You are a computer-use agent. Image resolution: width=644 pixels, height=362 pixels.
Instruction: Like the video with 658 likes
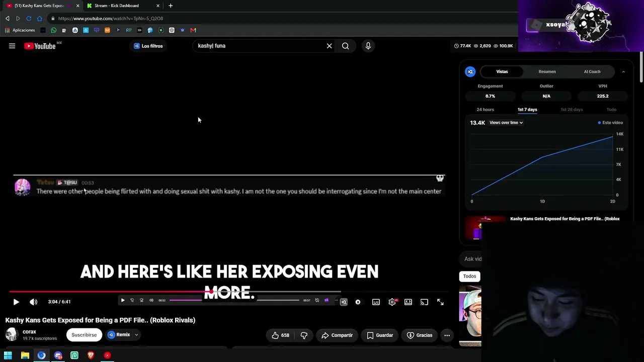pos(281,335)
